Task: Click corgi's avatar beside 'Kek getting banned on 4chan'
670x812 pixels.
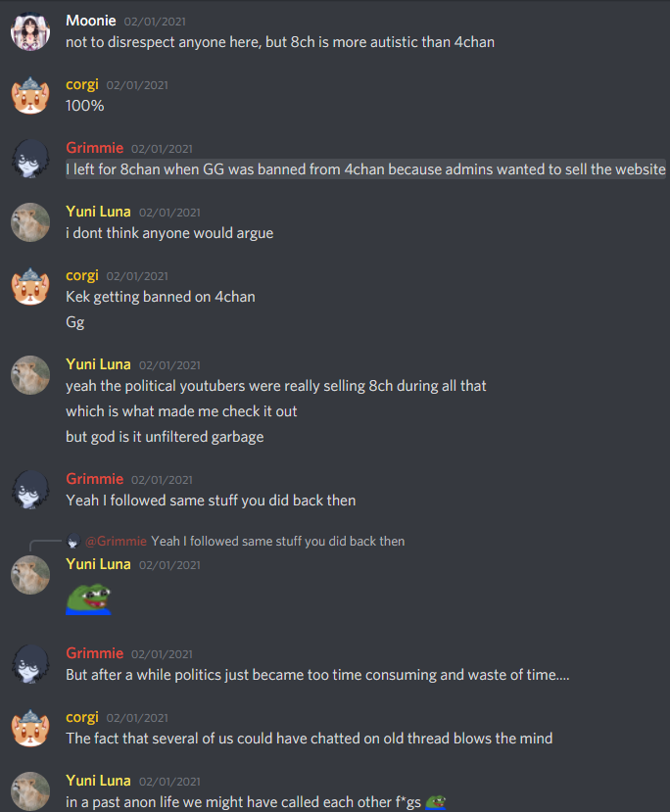Action: [x=30, y=286]
